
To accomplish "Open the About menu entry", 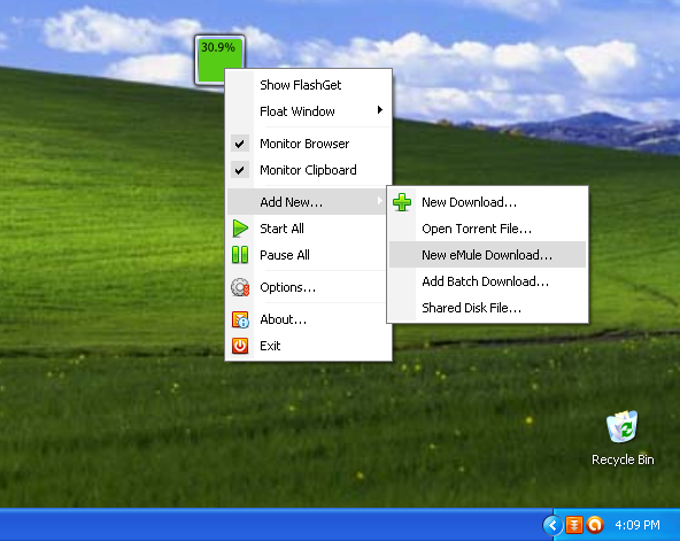I will [x=308, y=320].
